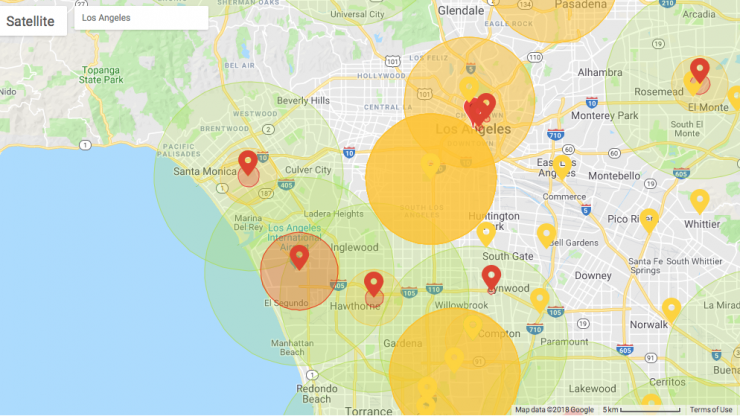Select the red pin near El Segundo

[x=298, y=257]
